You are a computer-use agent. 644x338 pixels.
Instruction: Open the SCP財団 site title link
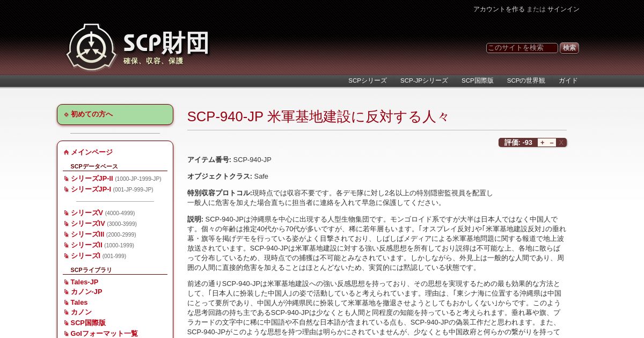[166, 43]
